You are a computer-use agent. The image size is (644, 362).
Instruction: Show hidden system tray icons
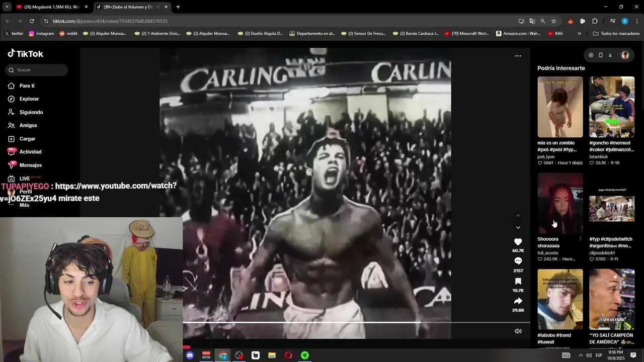581,355
